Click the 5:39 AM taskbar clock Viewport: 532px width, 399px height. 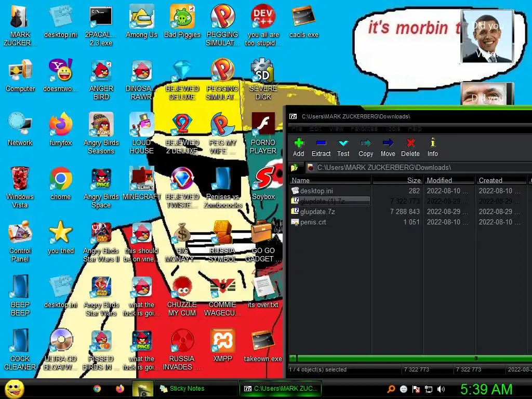point(486,389)
